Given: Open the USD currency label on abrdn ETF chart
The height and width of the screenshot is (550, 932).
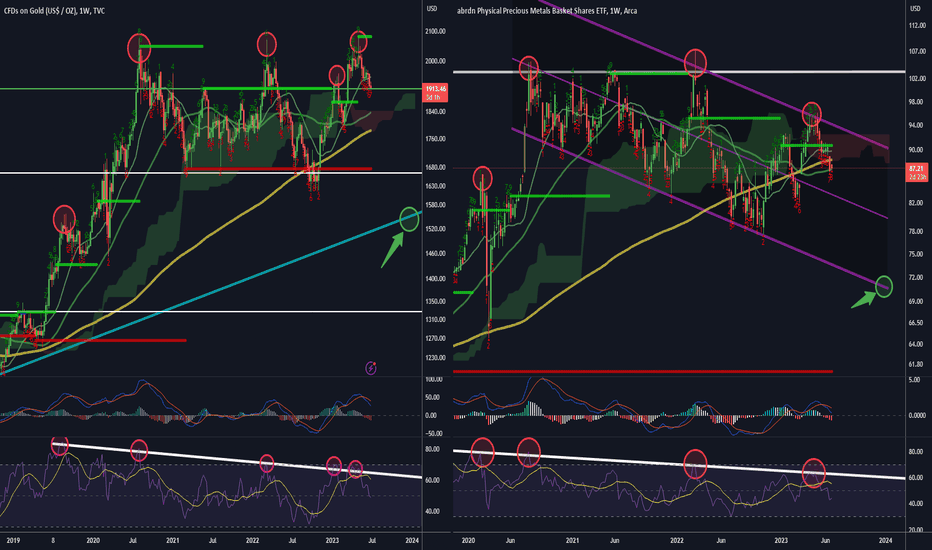Looking at the screenshot, I should coord(915,8).
